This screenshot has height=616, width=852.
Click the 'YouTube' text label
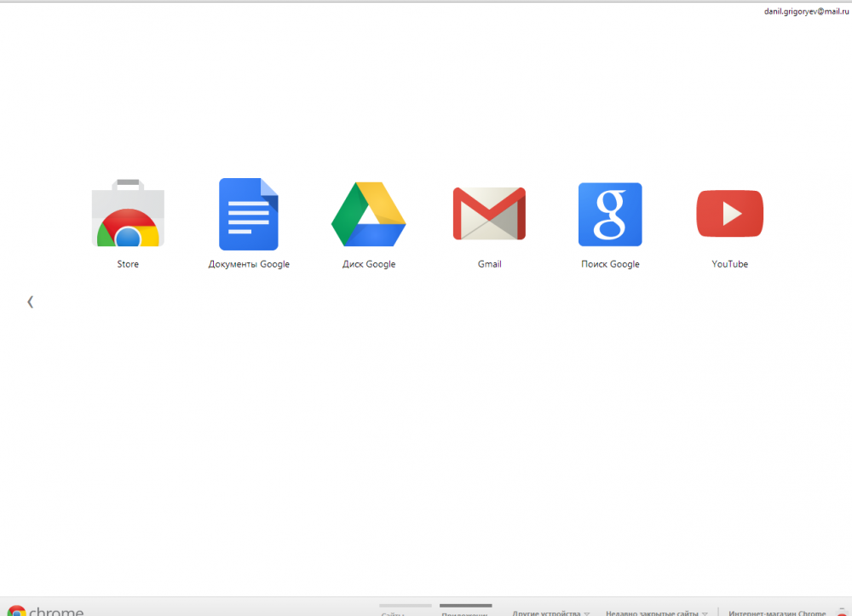point(729,264)
